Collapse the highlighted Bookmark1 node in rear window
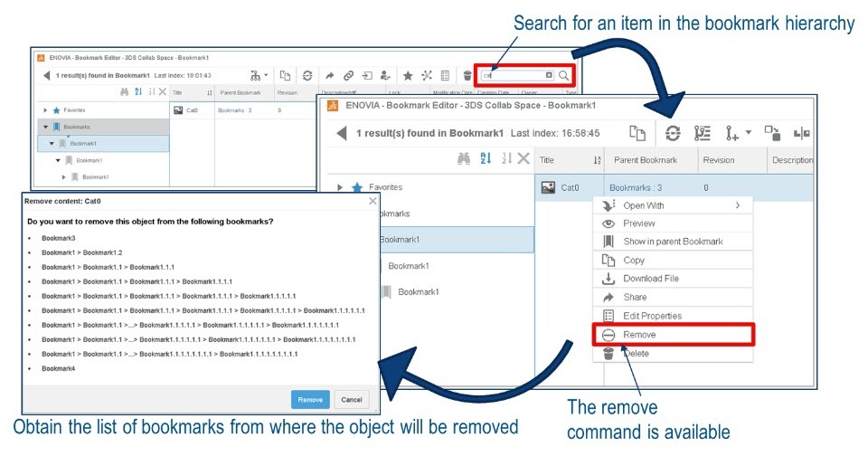868x456 pixels. click(52, 144)
